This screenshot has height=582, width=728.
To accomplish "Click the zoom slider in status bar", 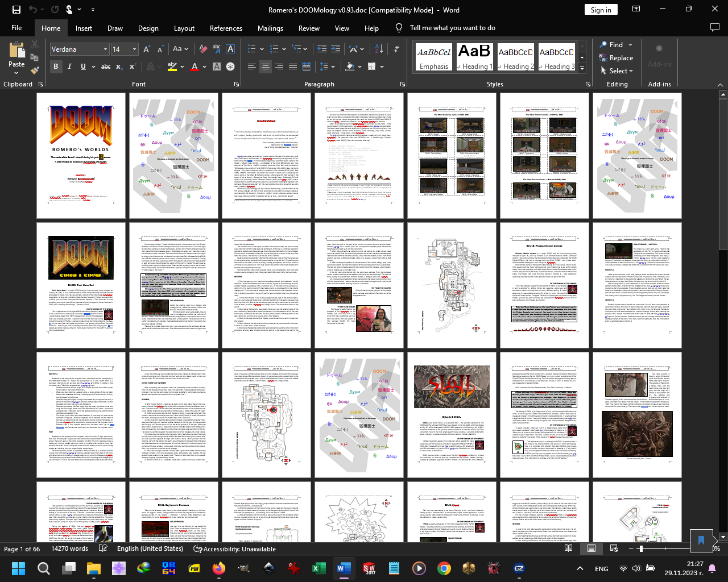I will click(641, 548).
